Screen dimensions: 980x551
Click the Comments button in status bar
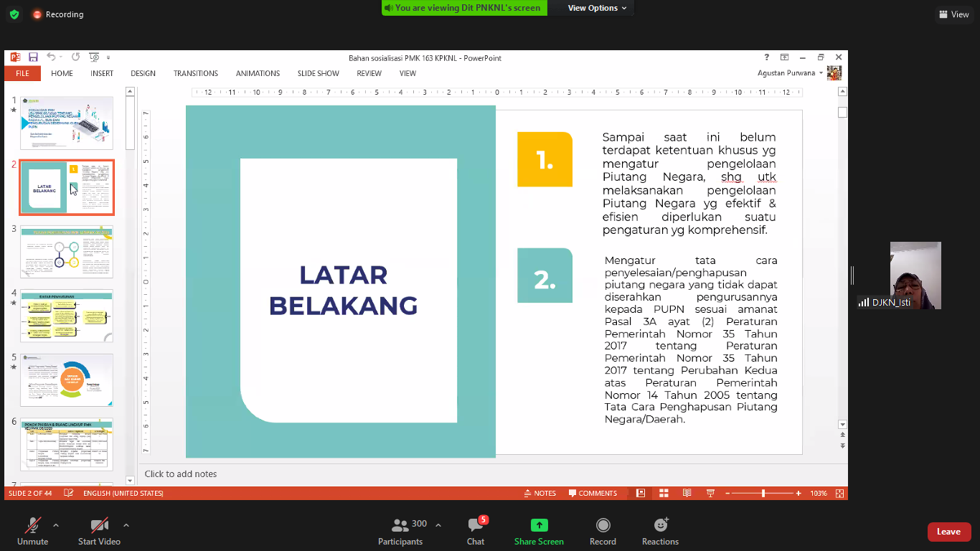[593, 494]
